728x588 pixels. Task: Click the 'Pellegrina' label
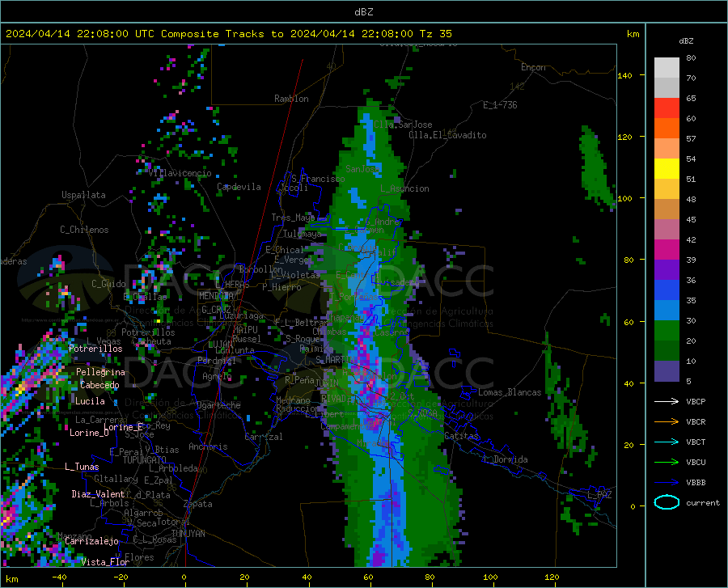[x=100, y=372]
